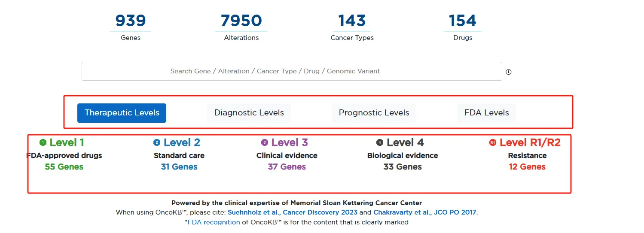View the 37 Genes Level 3 list
Viewport: 644px width, 233px height.
coord(287,167)
